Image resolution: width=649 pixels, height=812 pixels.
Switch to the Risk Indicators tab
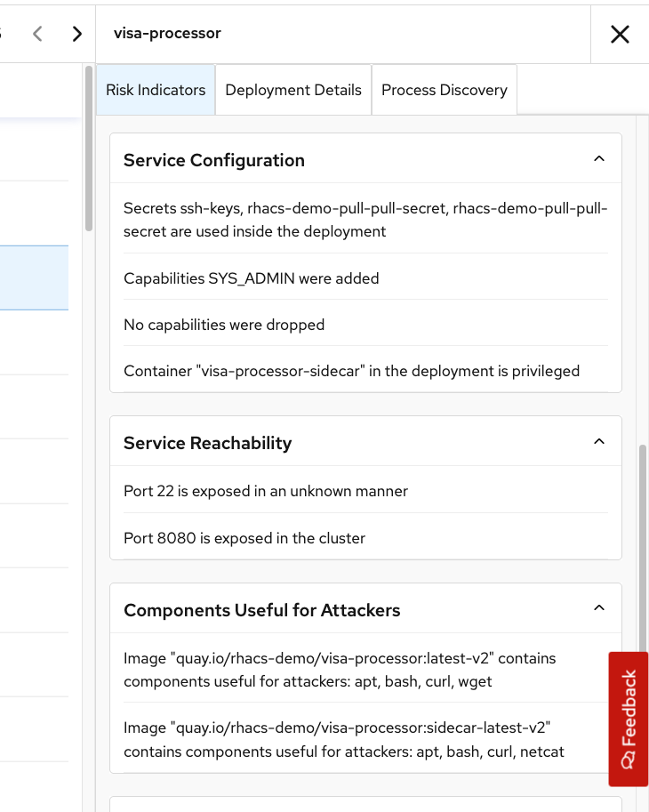tap(156, 90)
